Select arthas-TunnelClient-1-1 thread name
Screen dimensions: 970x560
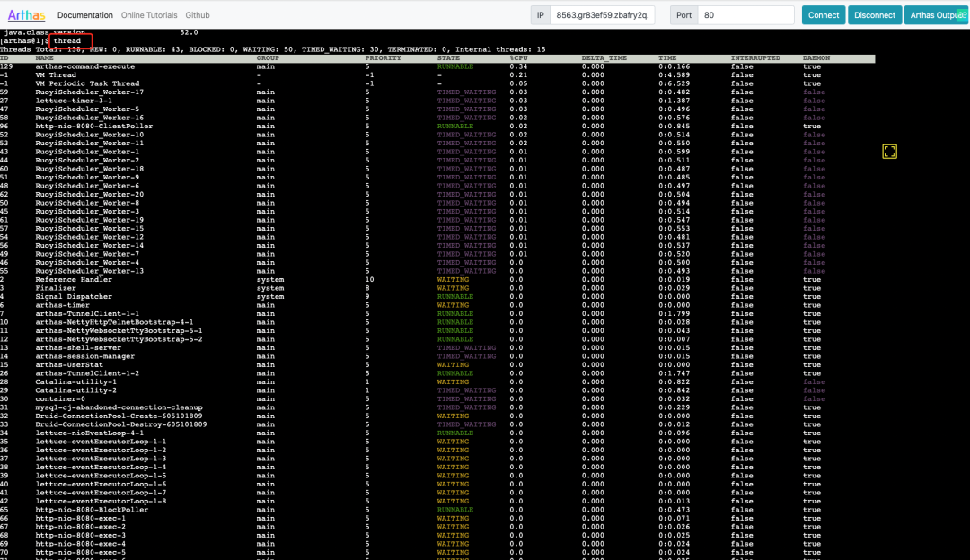[x=87, y=314]
